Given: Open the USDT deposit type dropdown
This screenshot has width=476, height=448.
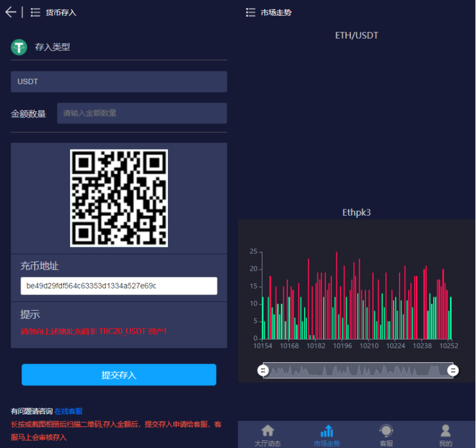Looking at the screenshot, I should (x=119, y=82).
